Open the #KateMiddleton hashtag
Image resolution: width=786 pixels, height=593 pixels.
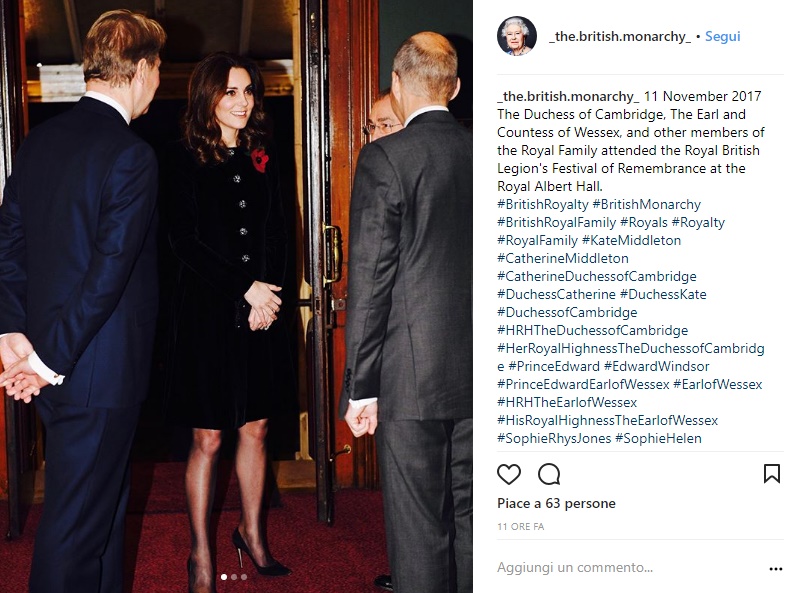point(632,241)
